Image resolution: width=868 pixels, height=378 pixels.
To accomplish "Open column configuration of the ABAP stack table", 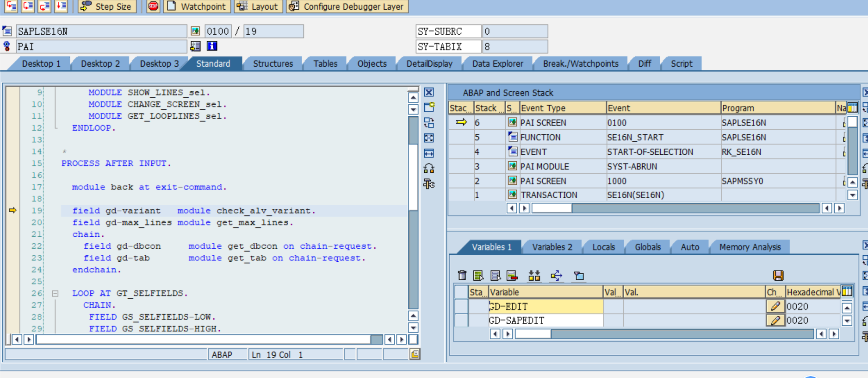I will pos(852,107).
